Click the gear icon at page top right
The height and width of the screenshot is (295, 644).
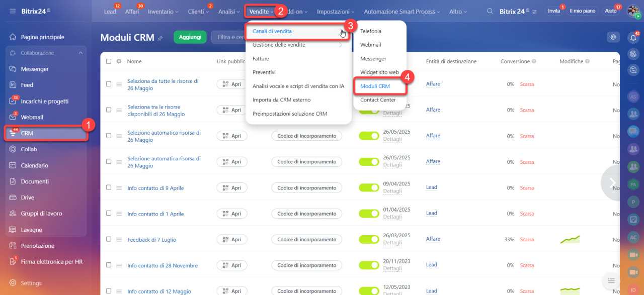click(613, 37)
